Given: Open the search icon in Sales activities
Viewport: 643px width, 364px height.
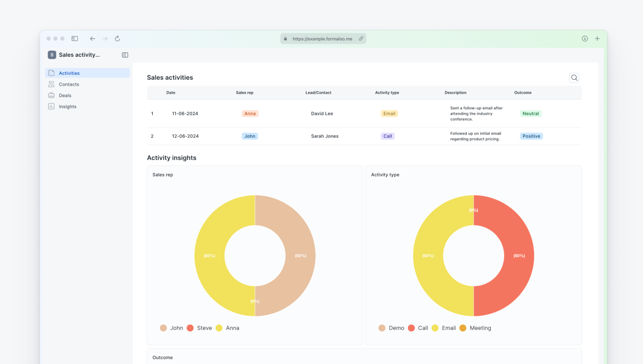Looking at the screenshot, I should coord(574,78).
